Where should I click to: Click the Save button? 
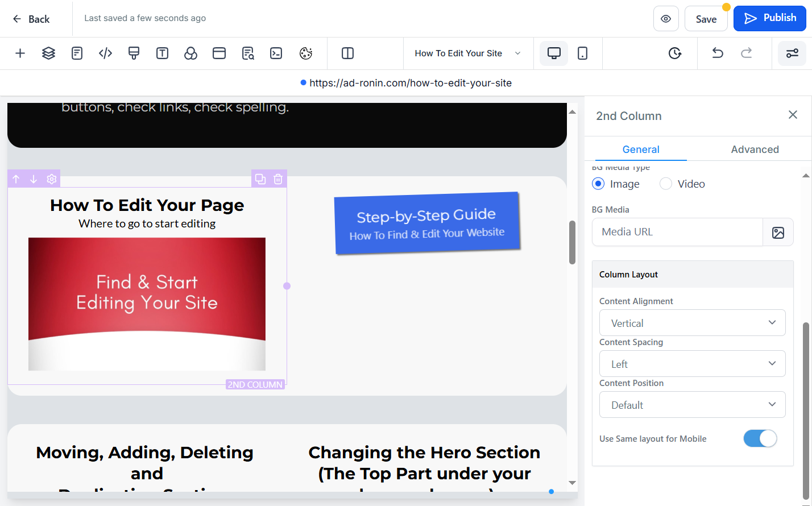706,19
